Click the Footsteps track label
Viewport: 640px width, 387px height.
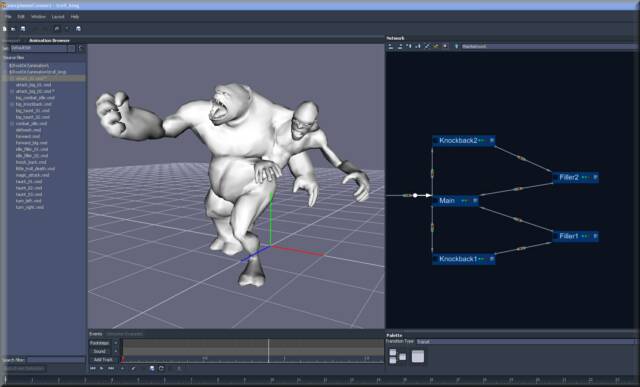(100, 343)
